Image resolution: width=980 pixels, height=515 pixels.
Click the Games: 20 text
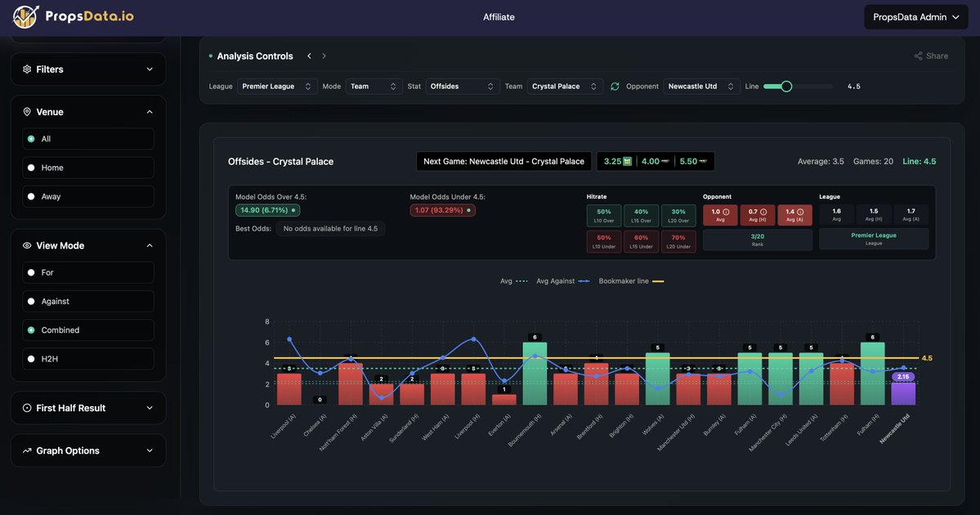(x=873, y=161)
